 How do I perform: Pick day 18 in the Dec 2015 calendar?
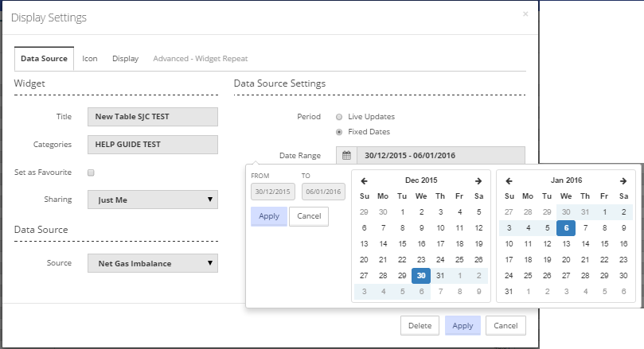459,244
